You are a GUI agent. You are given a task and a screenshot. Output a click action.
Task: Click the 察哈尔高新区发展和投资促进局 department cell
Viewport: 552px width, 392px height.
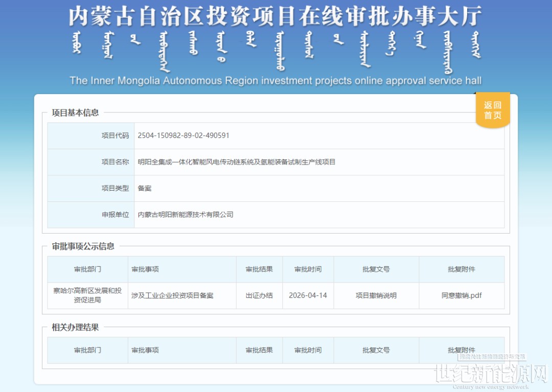(x=87, y=295)
